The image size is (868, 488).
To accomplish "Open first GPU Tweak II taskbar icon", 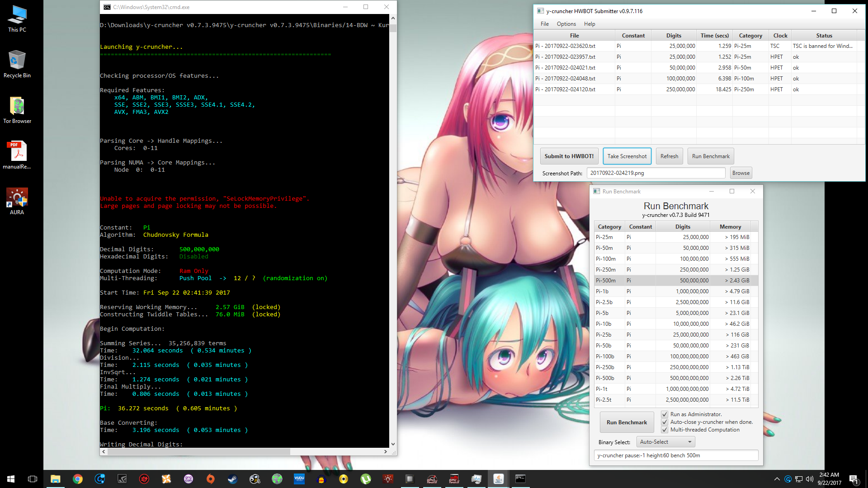I will (x=432, y=479).
